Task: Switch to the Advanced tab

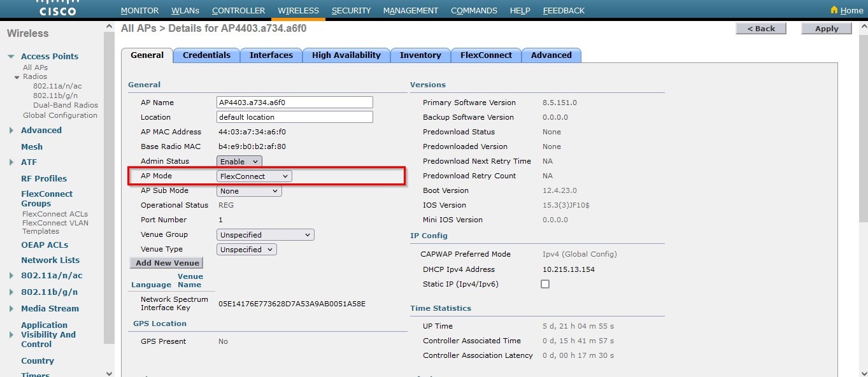Action: click(x=551, y=55)
